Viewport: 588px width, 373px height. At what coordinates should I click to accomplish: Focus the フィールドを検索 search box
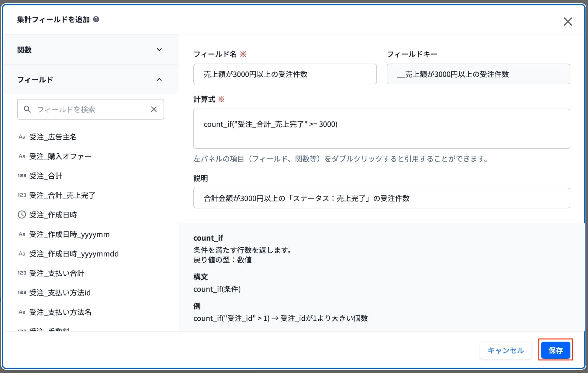click(91, 109)
